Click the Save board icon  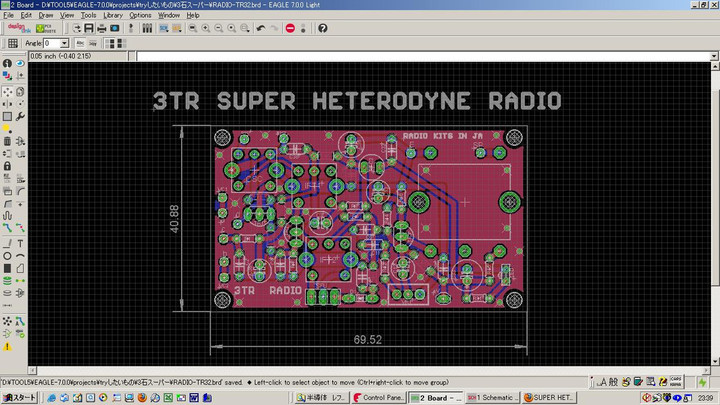coord(89,28)
